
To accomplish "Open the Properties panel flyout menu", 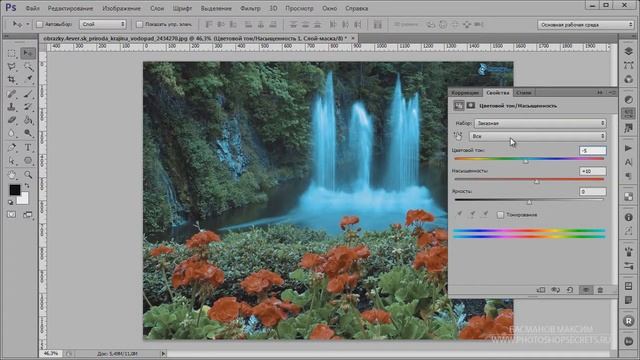I will pyautogui.click(x=612, y=93).
